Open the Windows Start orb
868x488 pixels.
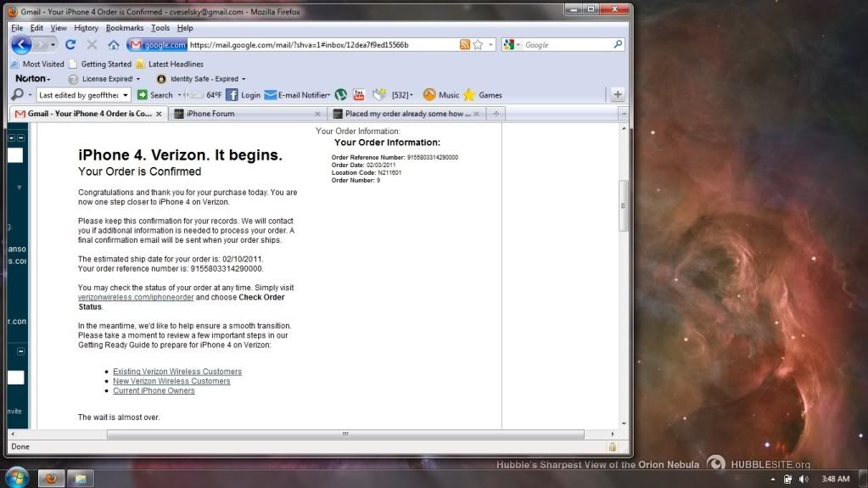click(17, 478)
